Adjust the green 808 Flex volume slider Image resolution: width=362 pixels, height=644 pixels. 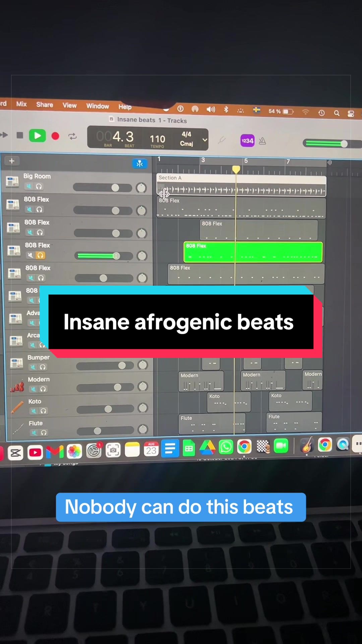(x=103, y=256)
